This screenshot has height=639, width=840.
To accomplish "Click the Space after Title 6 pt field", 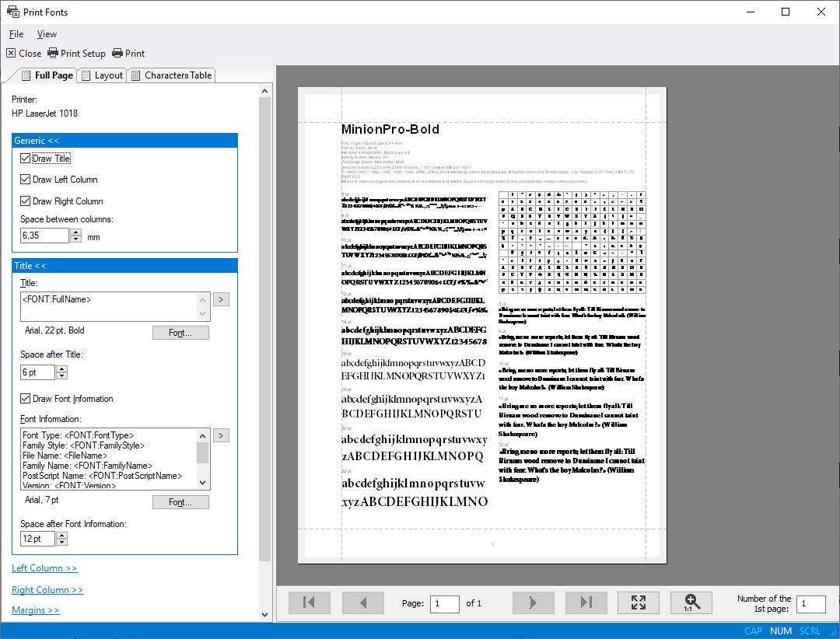I will point(37,372).
